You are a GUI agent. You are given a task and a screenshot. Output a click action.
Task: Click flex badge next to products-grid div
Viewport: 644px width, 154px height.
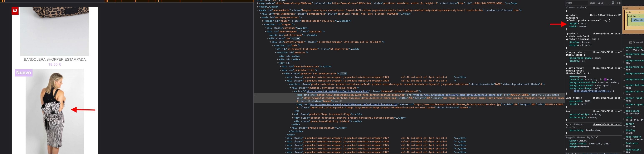tap(344, 74)
